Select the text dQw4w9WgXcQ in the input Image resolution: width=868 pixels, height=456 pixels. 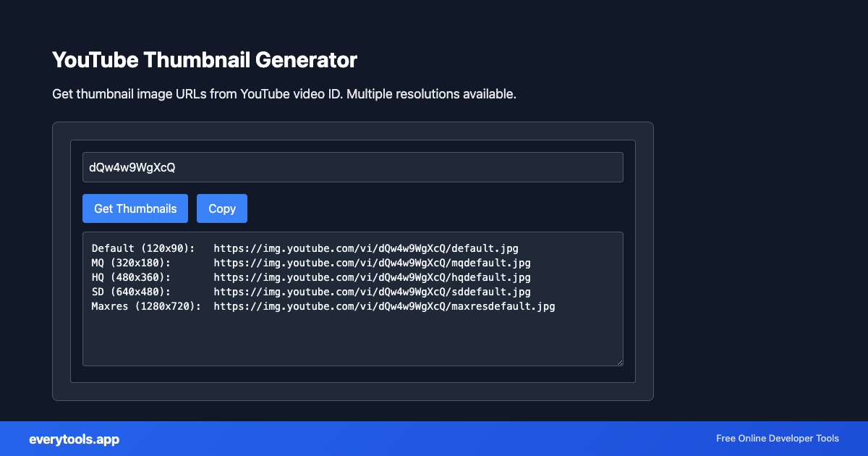(x=132, y=166)
